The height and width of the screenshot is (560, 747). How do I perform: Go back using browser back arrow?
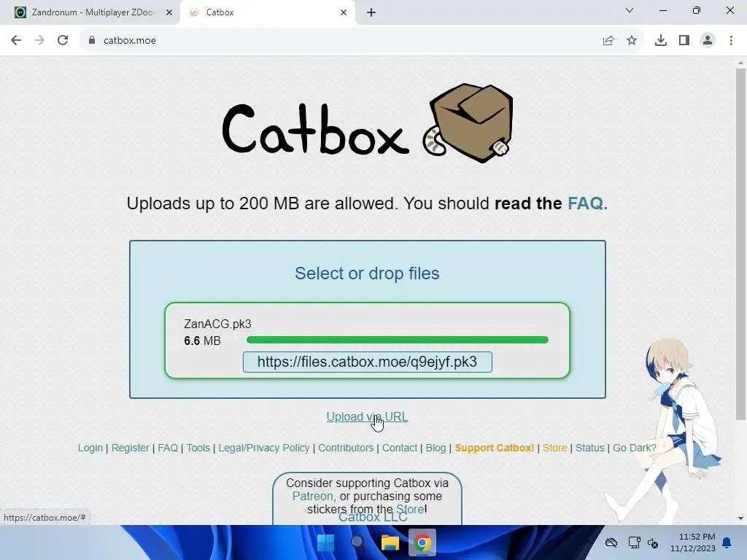pos(16,41)
